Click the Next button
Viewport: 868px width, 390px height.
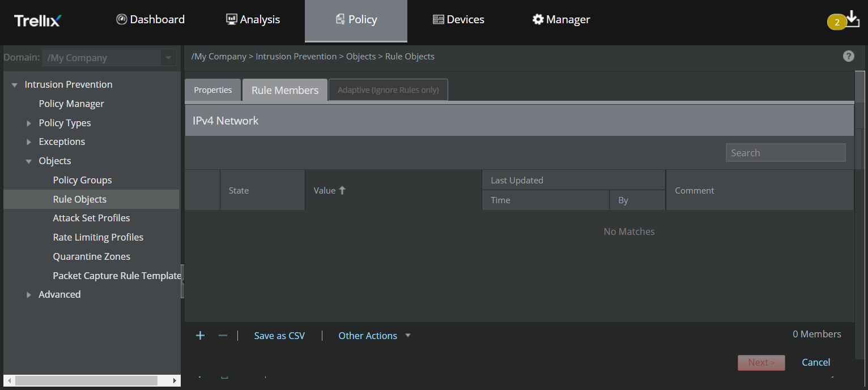(x=761, y=362)
